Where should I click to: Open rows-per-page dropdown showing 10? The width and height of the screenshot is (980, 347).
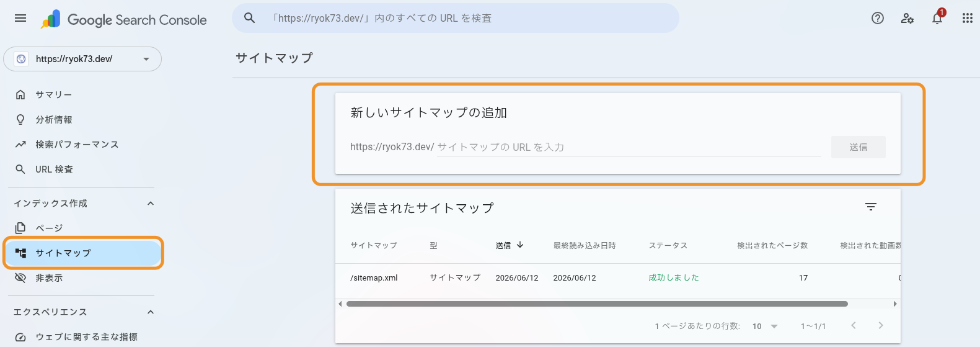click(765, 326)
